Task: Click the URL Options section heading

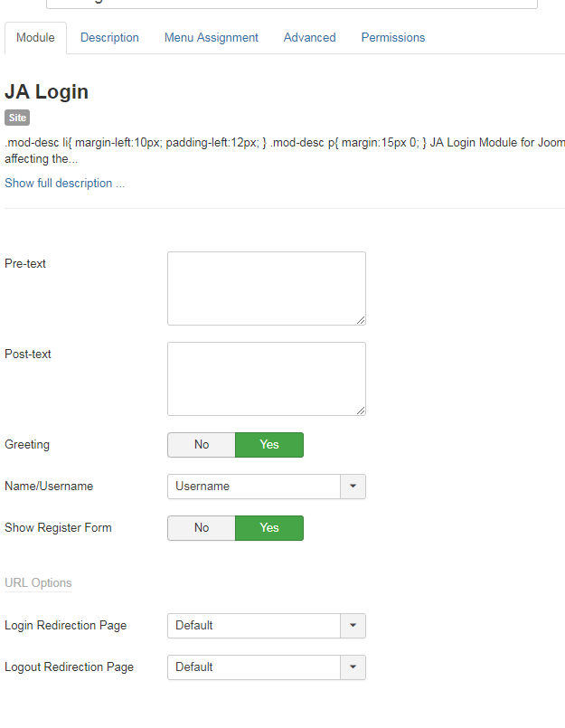Action: coord(38,583)
